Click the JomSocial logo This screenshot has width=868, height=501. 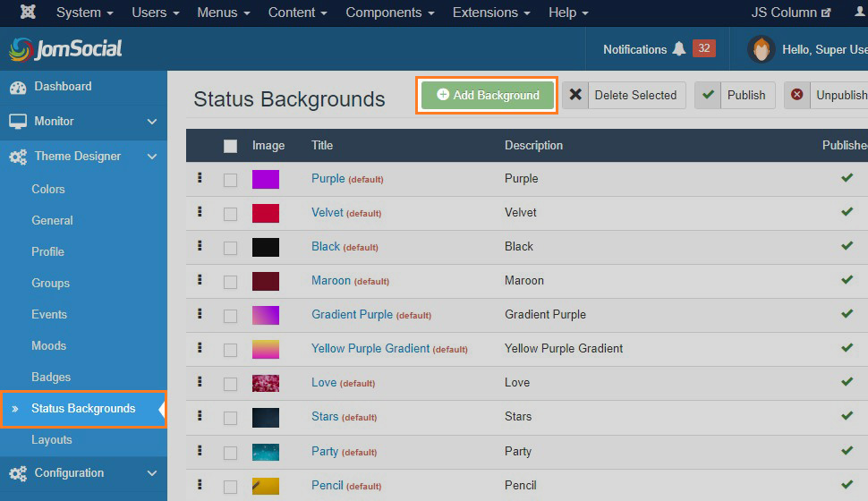click(x=65, y=49)
